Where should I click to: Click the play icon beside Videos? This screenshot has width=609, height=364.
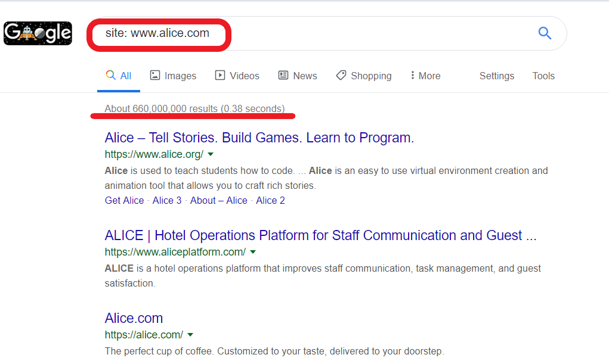(219, 75)
